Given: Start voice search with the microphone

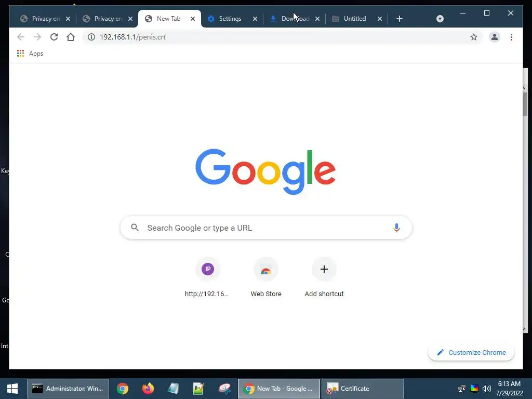Looking at the screenshot, I should tap(396, 228).
